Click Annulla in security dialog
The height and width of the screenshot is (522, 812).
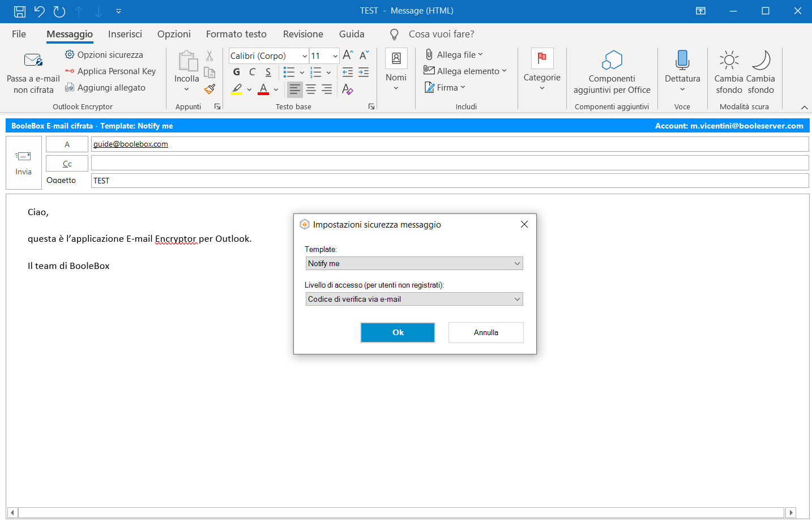point(486,332)
